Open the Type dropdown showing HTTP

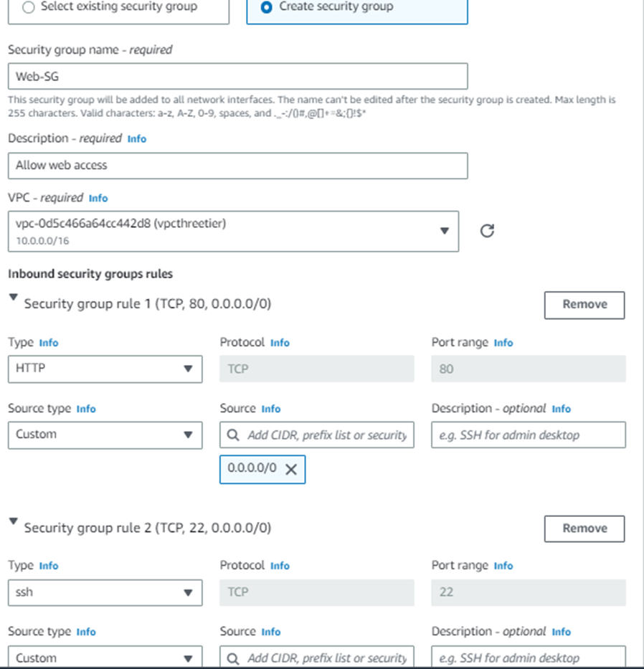105,369
